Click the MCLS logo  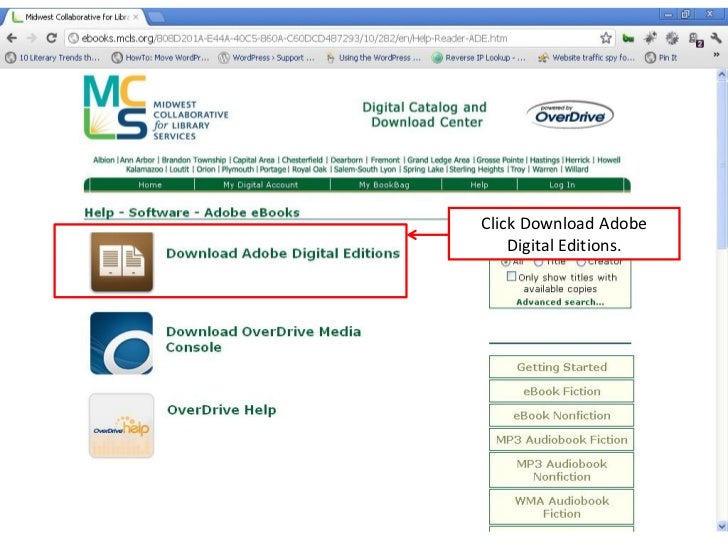[x=156, y=108]
